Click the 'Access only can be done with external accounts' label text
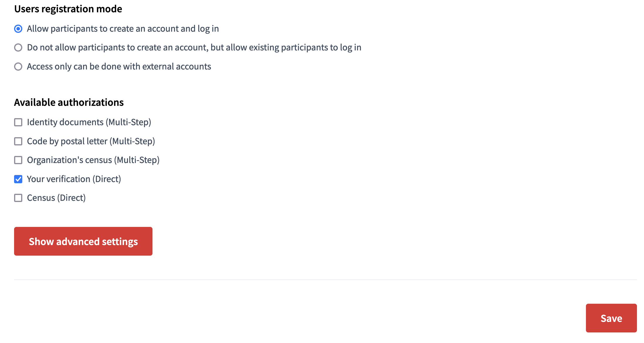644x343 pixels. 119,67
